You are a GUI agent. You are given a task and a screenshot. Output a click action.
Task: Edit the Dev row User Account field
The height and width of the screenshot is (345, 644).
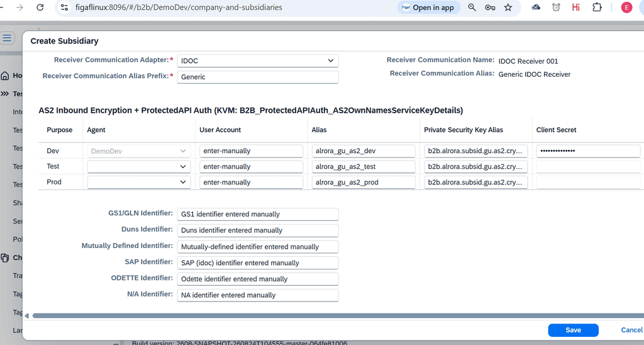click(252, 151)
